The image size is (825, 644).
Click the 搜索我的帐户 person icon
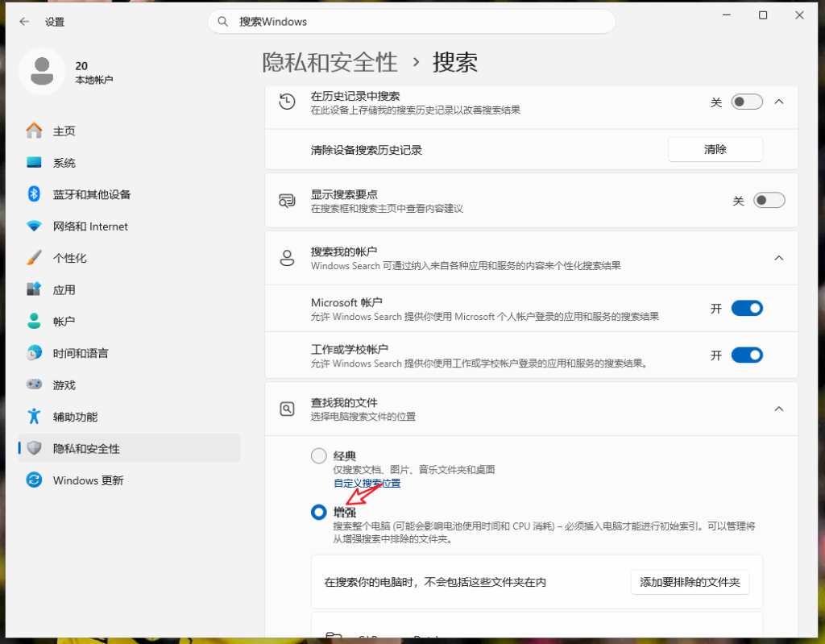point(288,258)
